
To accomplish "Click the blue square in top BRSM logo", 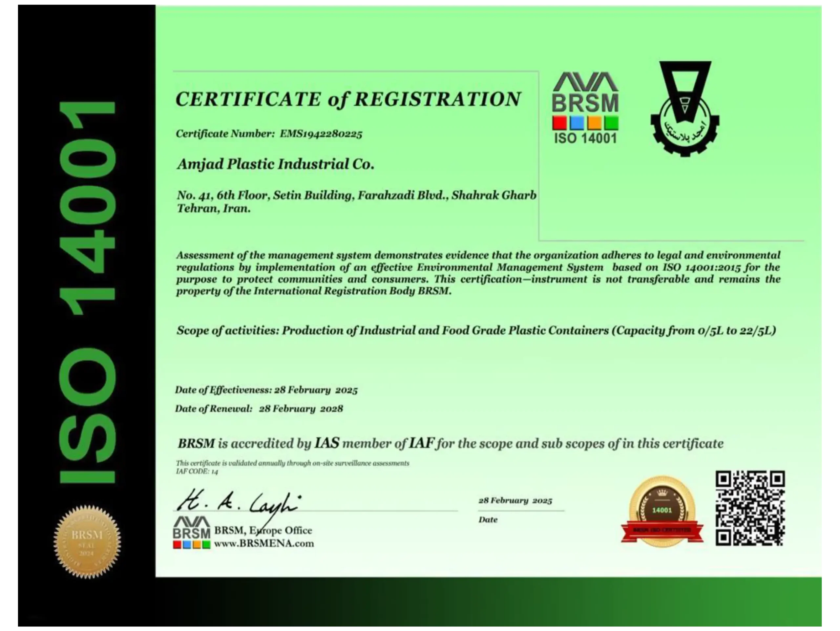I will coord(577,123).
